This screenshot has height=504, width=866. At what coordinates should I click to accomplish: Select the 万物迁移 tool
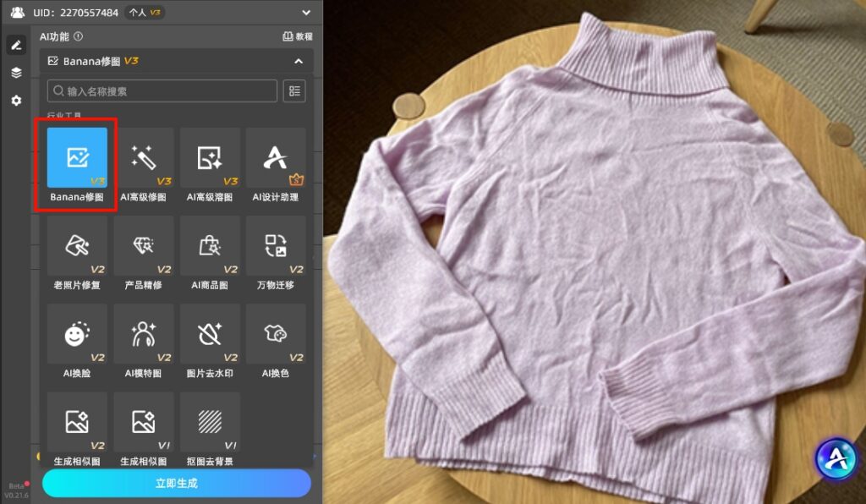point(276,246)
